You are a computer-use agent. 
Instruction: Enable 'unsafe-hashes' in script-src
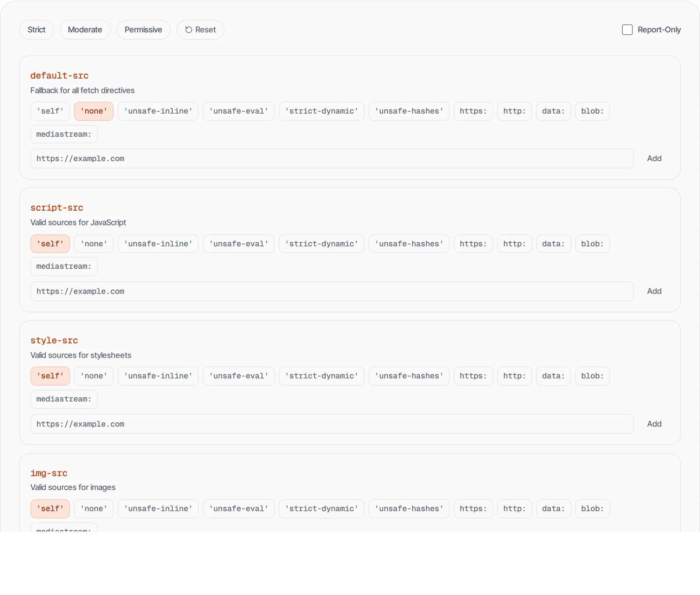409,244
